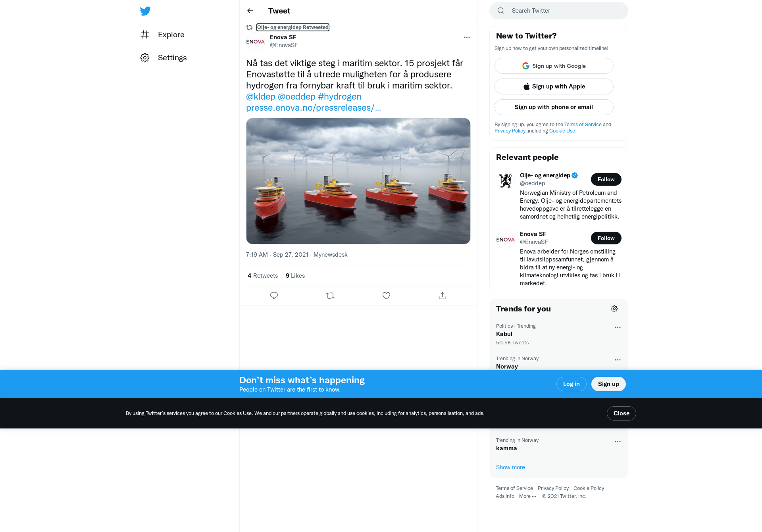Open Trends settings gear icon

click(614, 309)
